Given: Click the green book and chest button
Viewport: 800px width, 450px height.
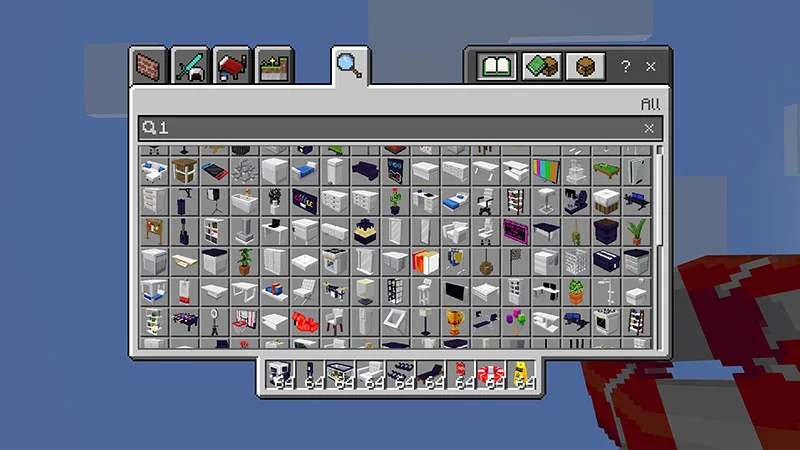Looking at the screenshot, I should pyautogui.click(x=541, y=67).
